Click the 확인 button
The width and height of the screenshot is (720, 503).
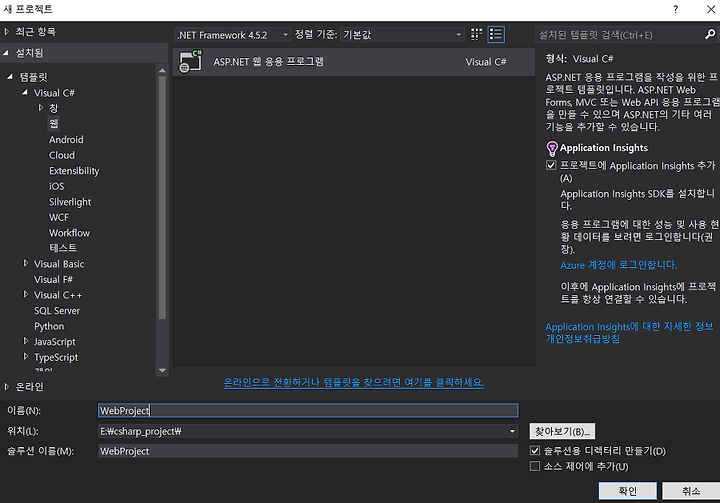point(628,491)
